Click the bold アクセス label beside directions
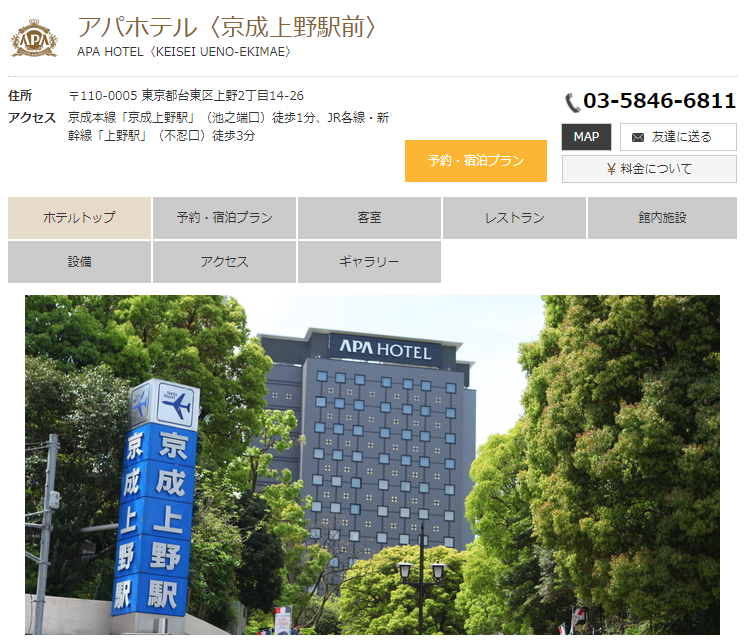Image resolution: width=749 pixels, height=641 pixels. pos(32,118)
